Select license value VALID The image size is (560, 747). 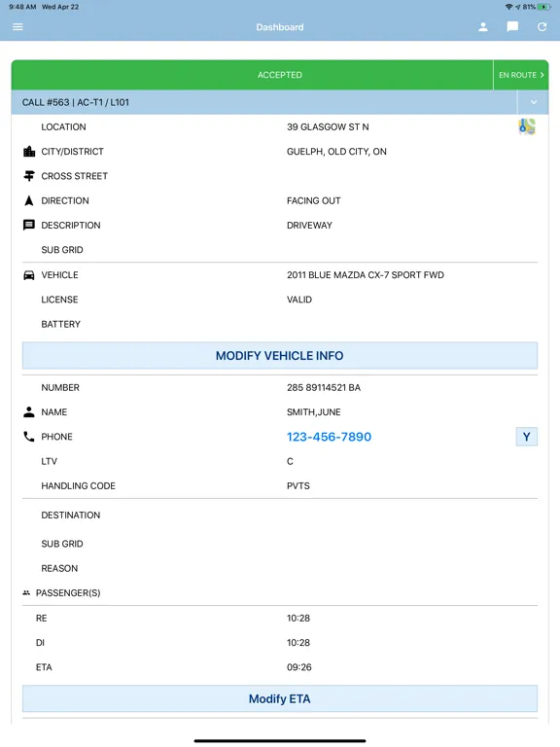point(299,300)
